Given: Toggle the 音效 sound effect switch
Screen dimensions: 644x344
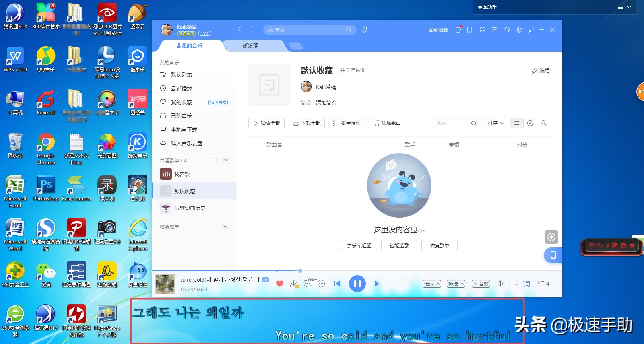Looking at the screenshot, I should click(481, 284).
